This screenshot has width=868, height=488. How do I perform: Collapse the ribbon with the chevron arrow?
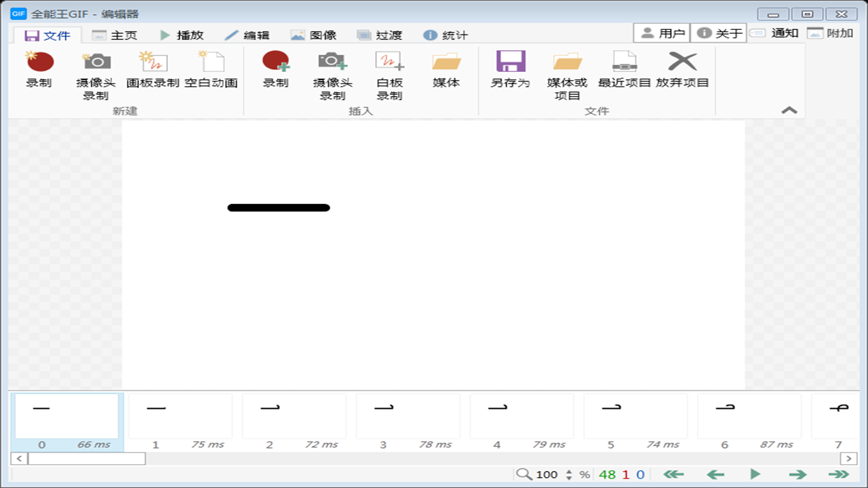pyautogui.click(x=789, y=109)
